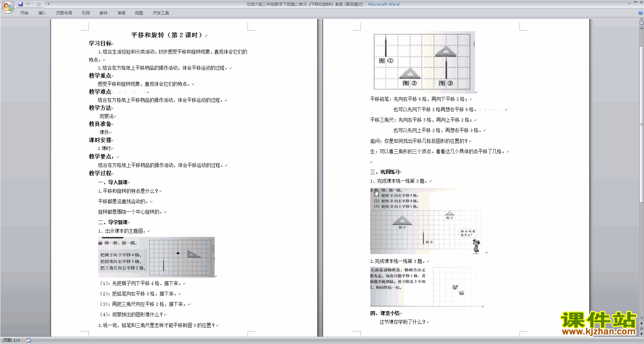
Task: Click the heading 教学难点
Action: coord(100,92)
